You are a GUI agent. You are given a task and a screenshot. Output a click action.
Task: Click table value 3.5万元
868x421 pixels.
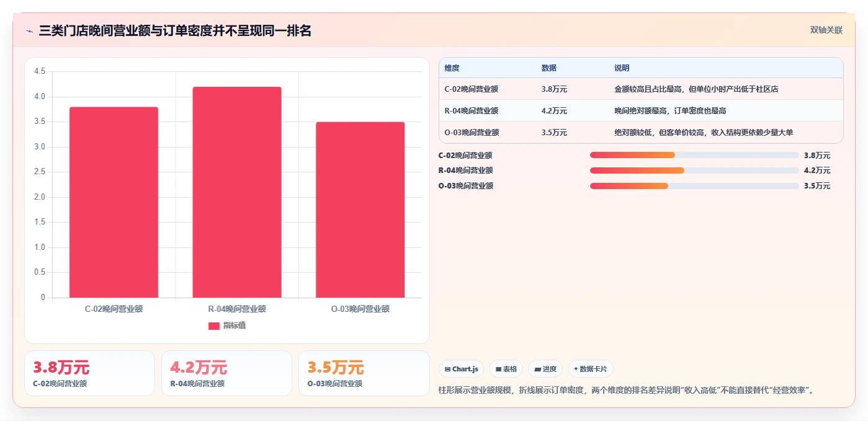[x=554, y=133]
